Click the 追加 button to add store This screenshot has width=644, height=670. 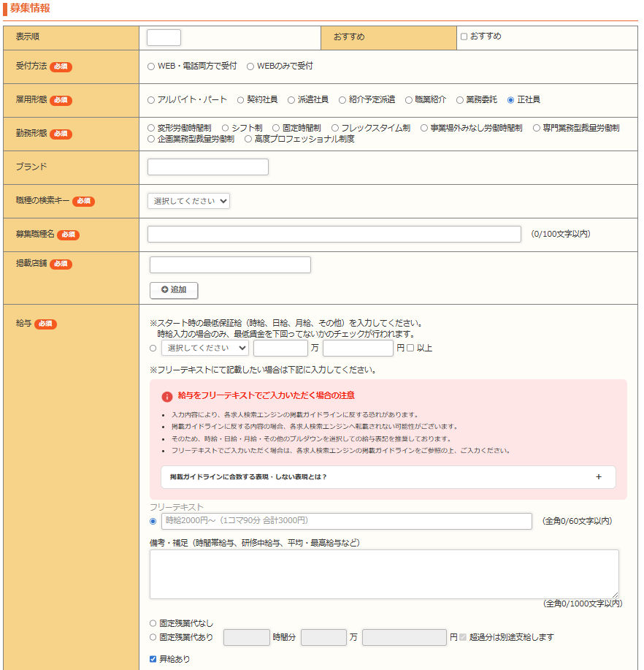(x=174, y=290)
